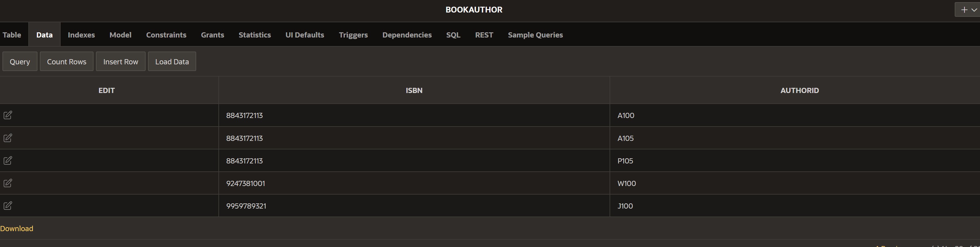This screenshot has width=980, height=247.
Task: Edit the row with author P105
Action: 8,160
